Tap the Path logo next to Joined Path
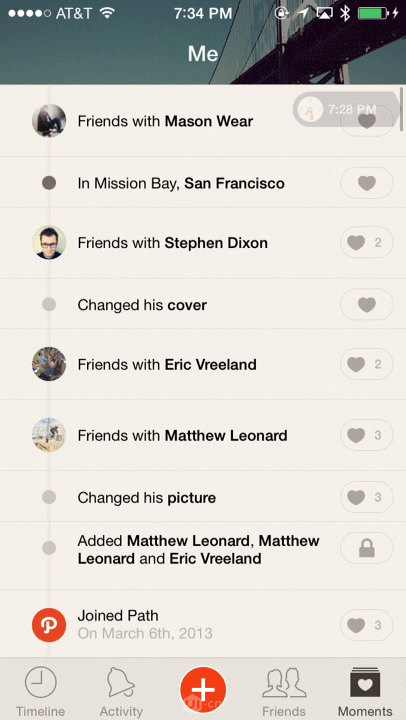 click(49, 624)
